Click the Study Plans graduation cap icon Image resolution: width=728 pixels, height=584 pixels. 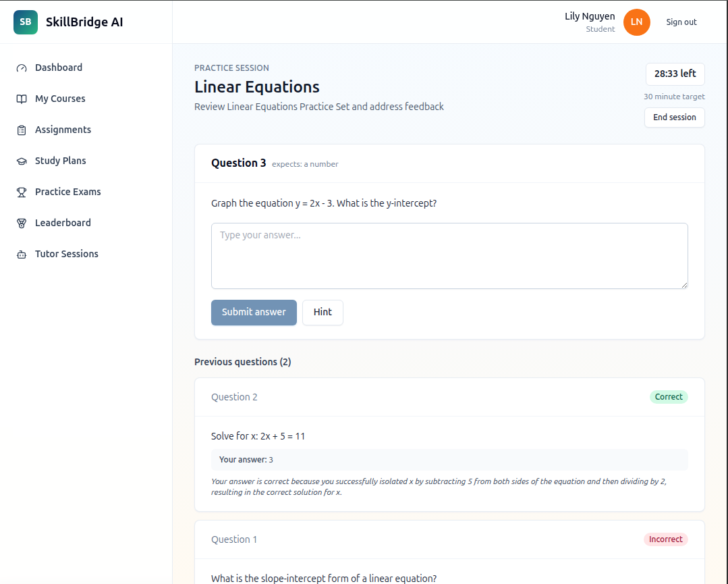click(x=22, y=161)
